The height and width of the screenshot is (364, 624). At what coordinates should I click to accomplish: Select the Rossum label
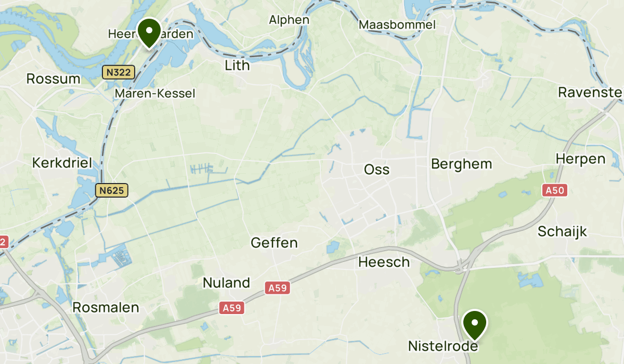[x=54, y=79]
